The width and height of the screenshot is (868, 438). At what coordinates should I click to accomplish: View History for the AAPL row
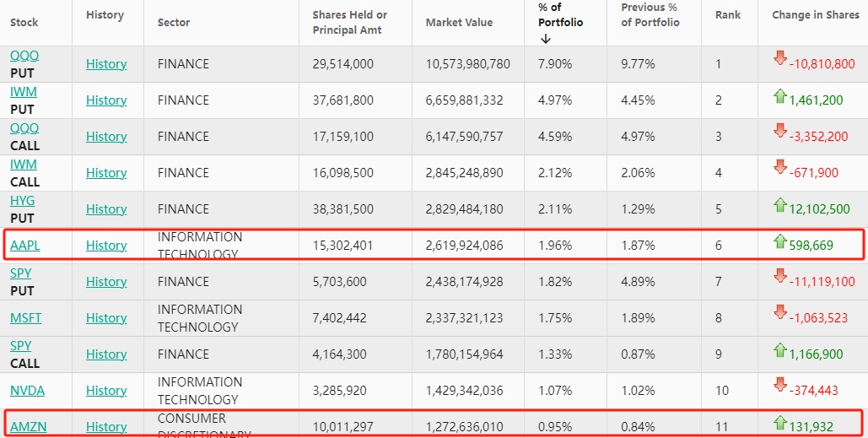click(106, 246)
